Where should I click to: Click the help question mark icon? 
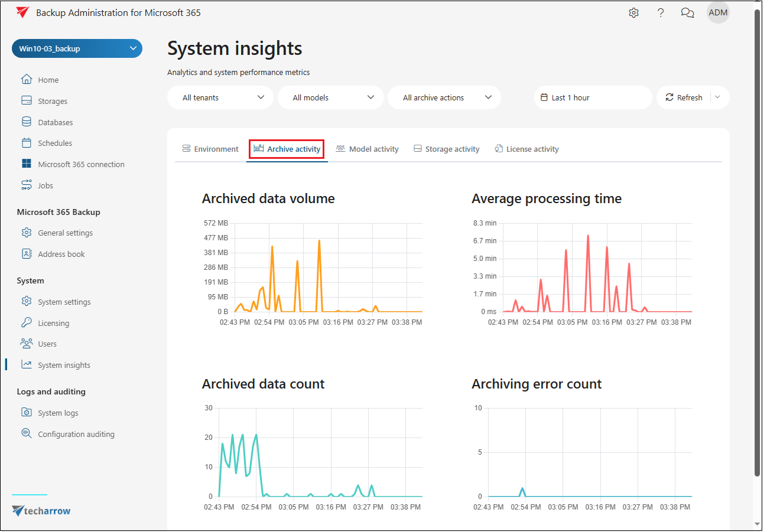pyautogui.click(x=661, y=13)
